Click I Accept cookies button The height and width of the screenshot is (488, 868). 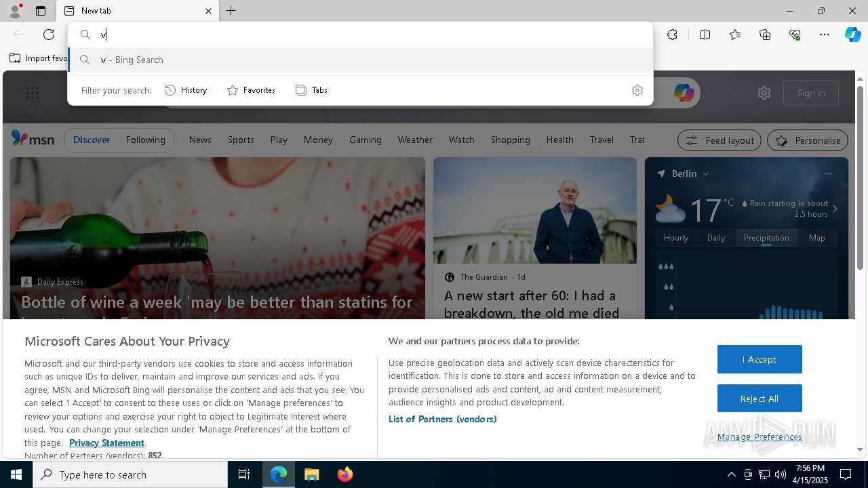point(759,359)
